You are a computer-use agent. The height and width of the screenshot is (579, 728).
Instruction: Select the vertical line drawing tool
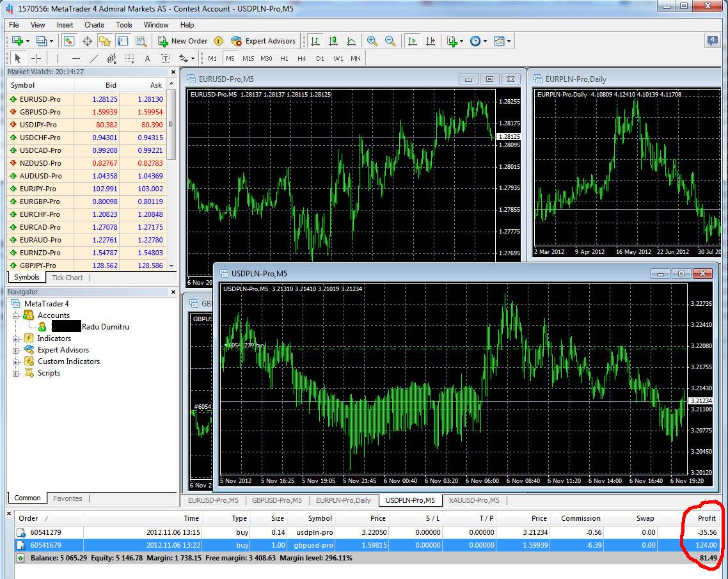58,58
